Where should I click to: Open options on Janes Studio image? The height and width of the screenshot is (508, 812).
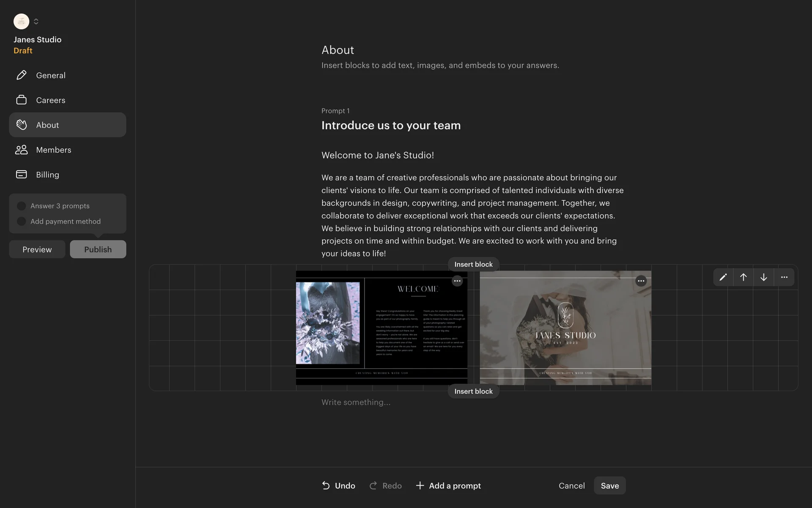tap(641, 281)
